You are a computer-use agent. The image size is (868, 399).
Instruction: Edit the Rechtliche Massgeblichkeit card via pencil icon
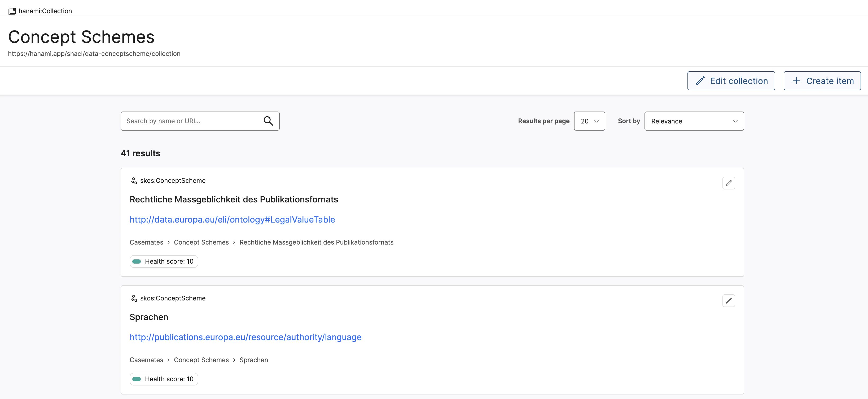click(729, 183)
